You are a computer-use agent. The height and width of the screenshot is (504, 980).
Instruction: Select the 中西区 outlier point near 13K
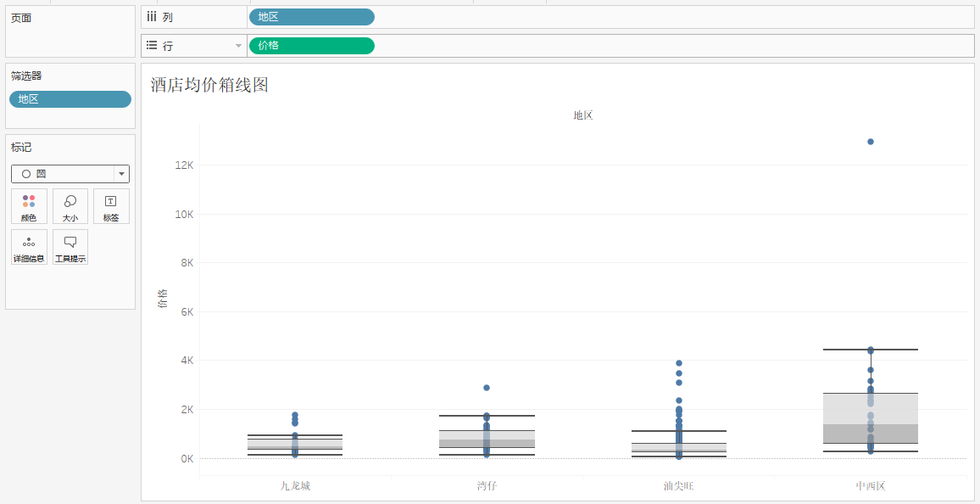871,142
